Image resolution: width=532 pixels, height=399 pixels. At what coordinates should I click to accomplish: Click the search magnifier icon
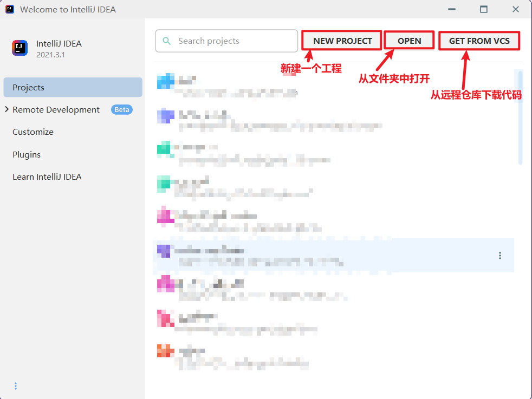(167, 41)
